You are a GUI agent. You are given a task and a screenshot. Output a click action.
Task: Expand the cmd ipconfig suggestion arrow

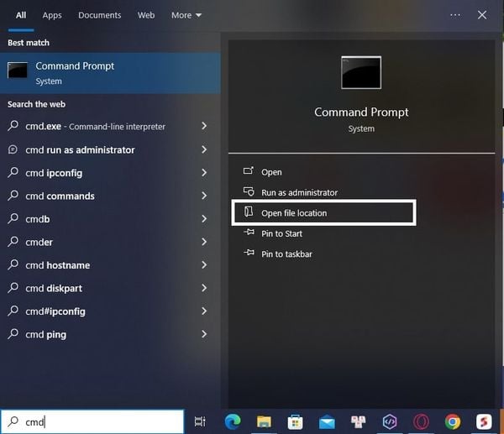pyautogui.click(x=204, y=173)
